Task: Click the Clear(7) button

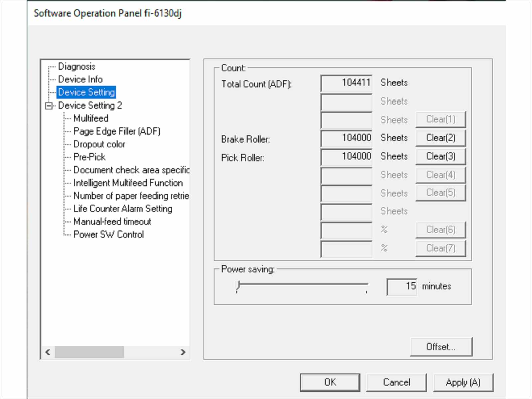Action: click(441, 248)
